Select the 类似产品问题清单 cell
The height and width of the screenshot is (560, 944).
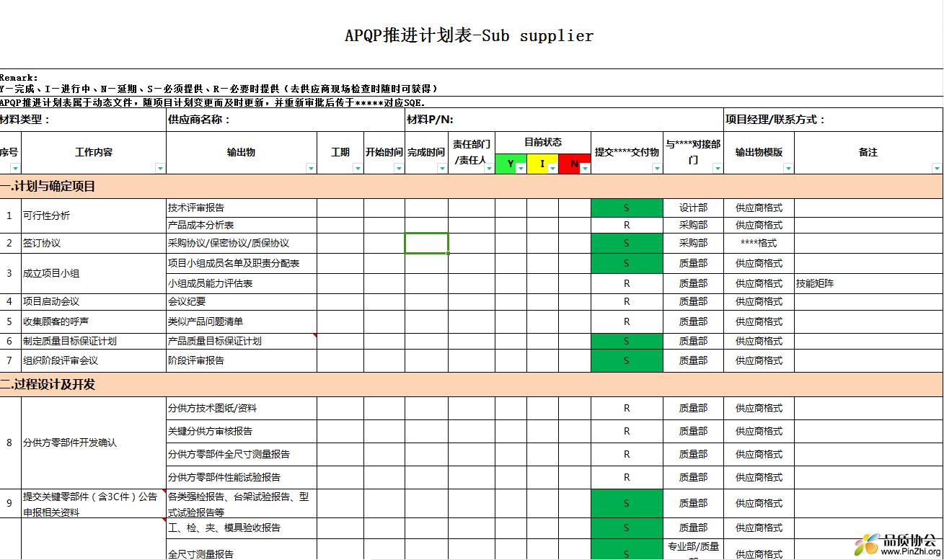pyautogui.click(x=242, y=321)
